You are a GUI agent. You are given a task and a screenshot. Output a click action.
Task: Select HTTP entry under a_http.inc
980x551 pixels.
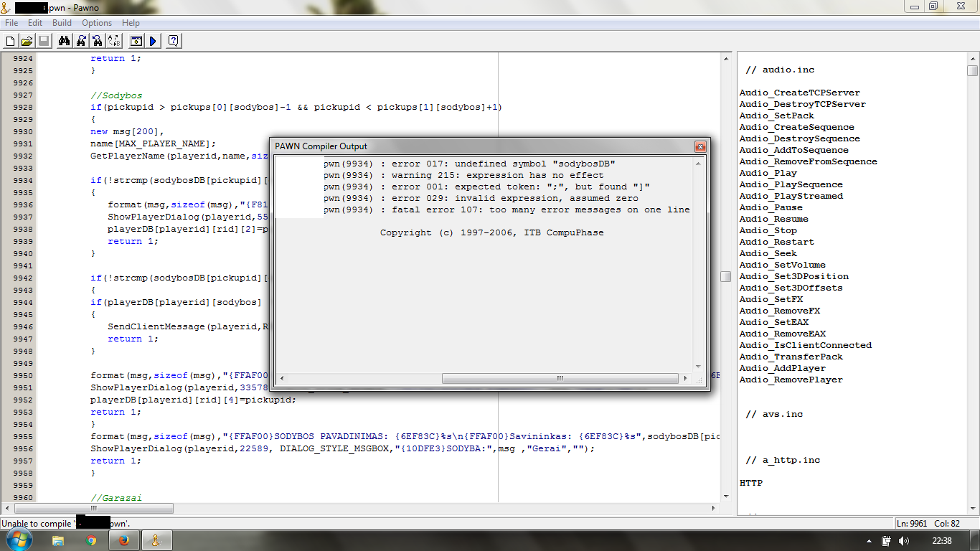click(751, 483)
